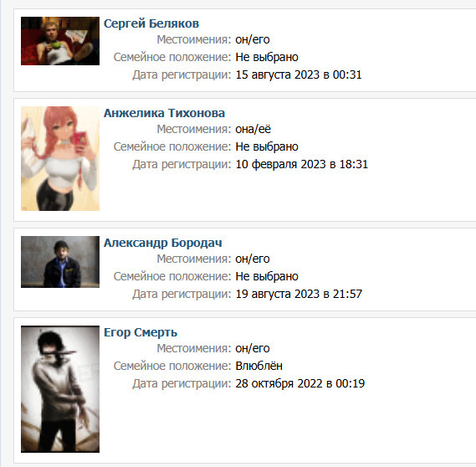Click the она/её pronouns value
Viewport: 476px width, 467px height.
(253, 129)
